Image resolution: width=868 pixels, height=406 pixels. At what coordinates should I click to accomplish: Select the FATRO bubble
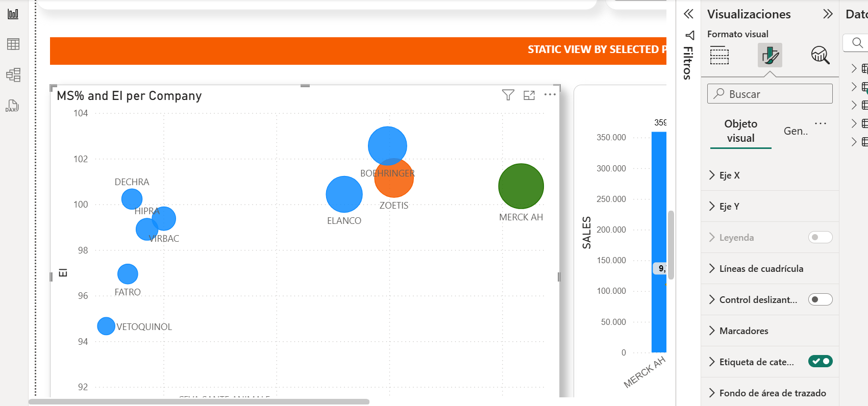tap(128, 274)
